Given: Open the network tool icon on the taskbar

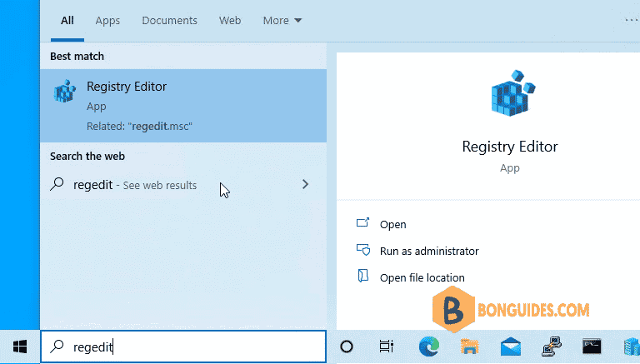Looking at the screenshot, I should [x=552, y=347].
